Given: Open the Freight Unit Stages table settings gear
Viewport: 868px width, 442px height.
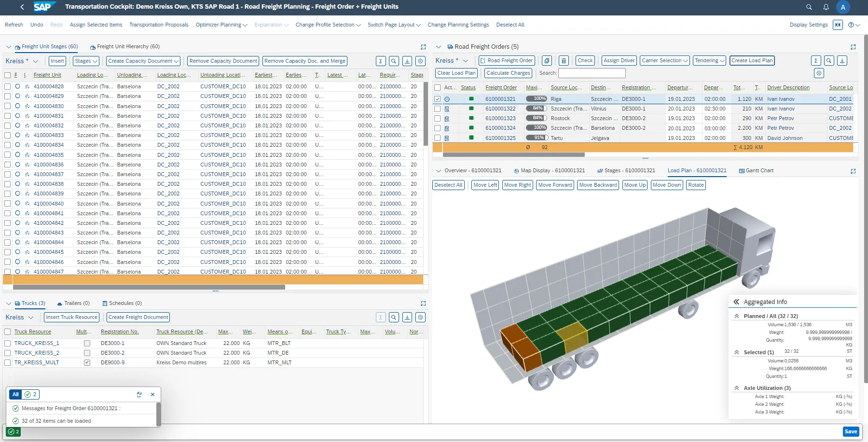Looking at the screenshot, I should [420, 61].
